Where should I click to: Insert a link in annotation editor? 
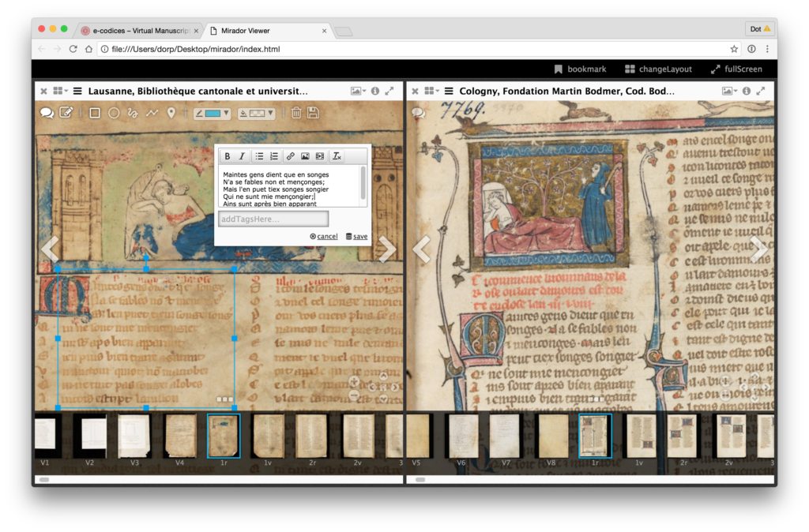coord(291,156)
